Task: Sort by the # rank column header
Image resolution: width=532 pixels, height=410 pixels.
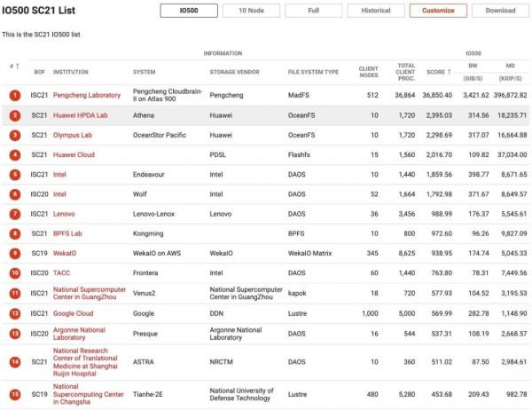Action: 12,67
